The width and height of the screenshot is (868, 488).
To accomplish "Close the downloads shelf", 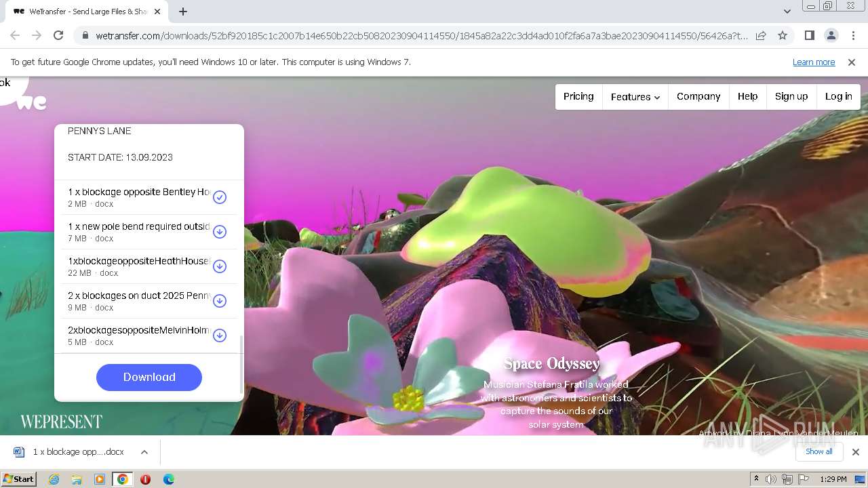I will tap(856, 452).
